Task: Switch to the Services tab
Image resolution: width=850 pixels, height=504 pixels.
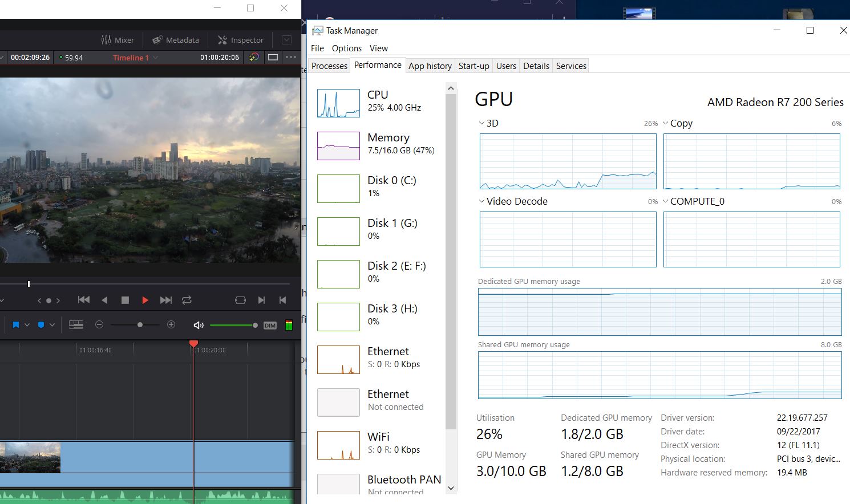Action: [571, 66]
